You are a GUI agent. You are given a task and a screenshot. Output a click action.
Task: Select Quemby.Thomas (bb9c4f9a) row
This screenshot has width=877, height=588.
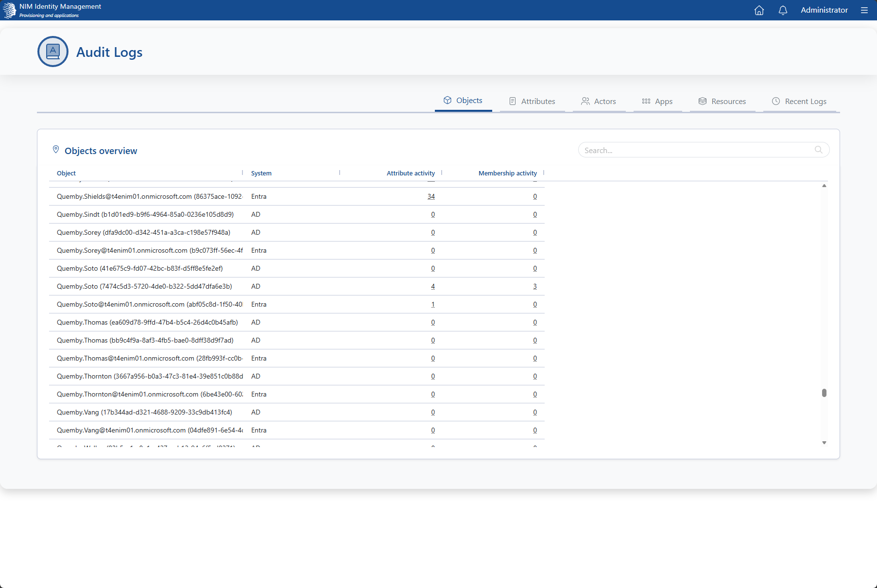(297, 340)
